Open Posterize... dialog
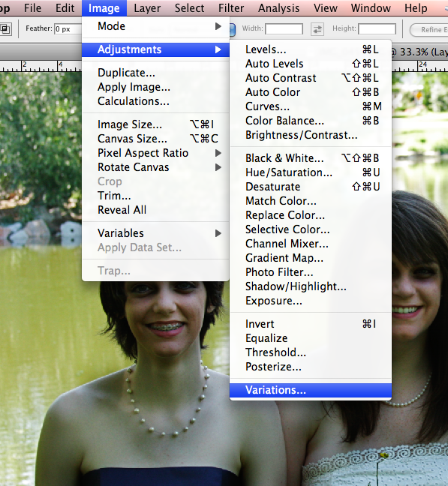This screenshot has width=448, height=486. 311,367
